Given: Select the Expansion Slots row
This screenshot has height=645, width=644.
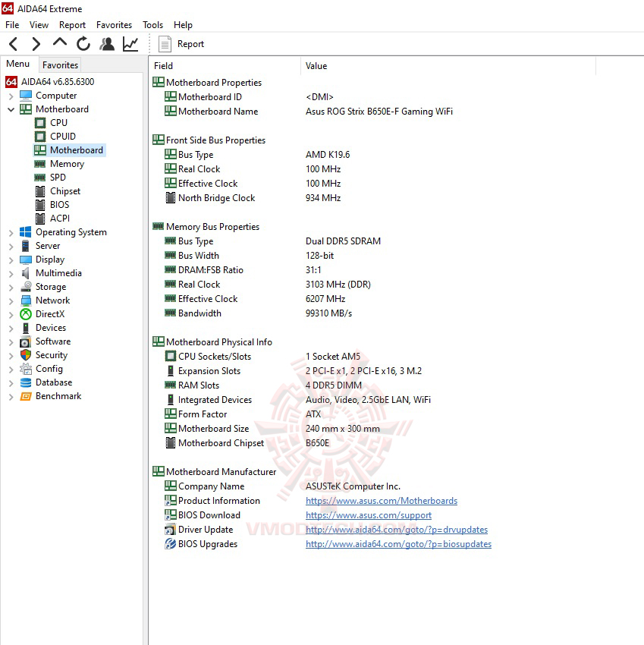Looking at the screenshot, I should coord(294,370).
